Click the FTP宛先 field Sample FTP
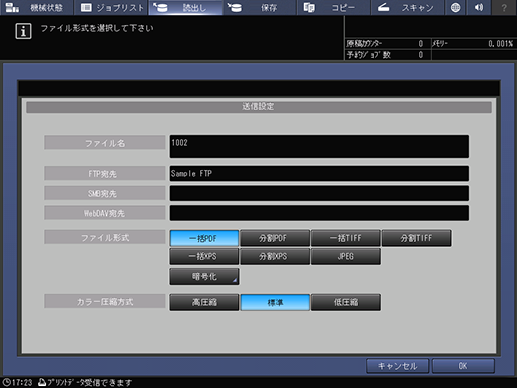Screen dimensions: 517x388 pyautogui.click(x=319, y=173)
